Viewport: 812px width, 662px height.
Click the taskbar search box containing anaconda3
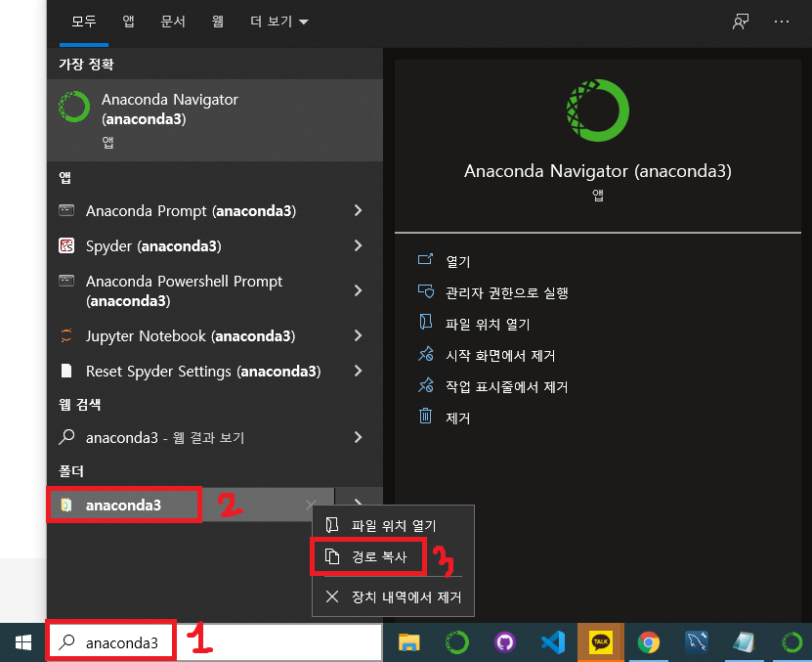pos(215,642)
